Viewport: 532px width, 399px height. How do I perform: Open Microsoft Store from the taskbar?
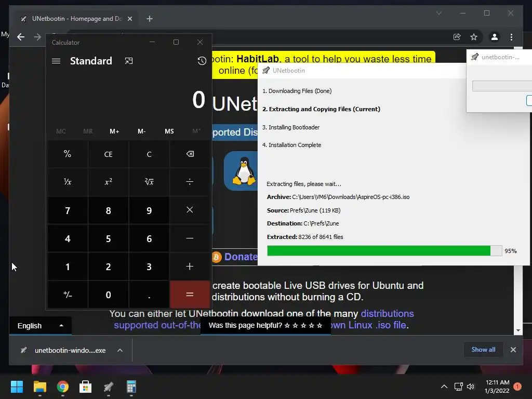click(86, 387)
